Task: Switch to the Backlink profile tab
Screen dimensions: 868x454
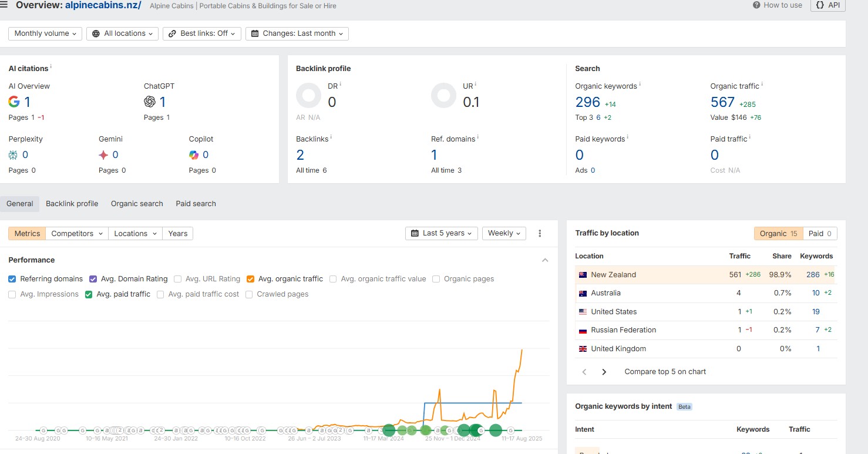Action: point(72,204)
